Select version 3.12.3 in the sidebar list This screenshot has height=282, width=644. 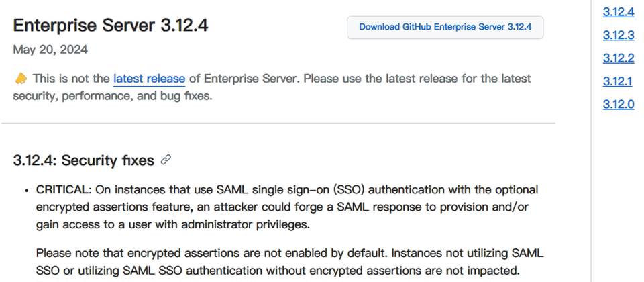point(618,35)
